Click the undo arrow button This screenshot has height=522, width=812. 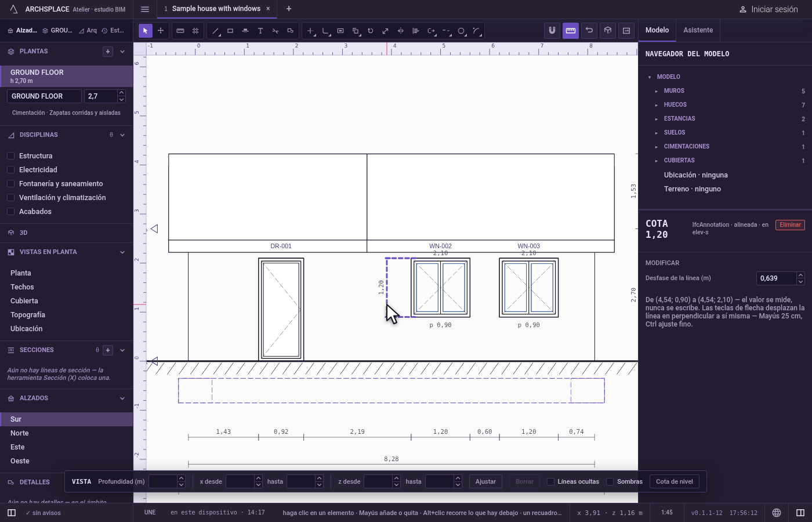(x=589, y=30)
